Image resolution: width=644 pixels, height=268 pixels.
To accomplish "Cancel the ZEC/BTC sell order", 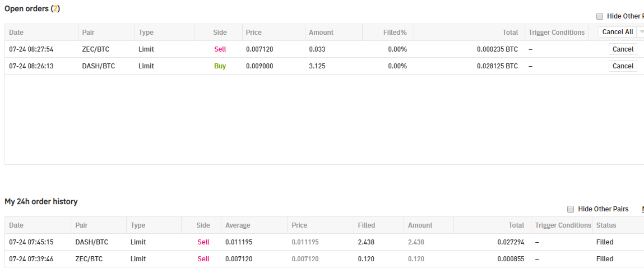I will pos(623,49).
